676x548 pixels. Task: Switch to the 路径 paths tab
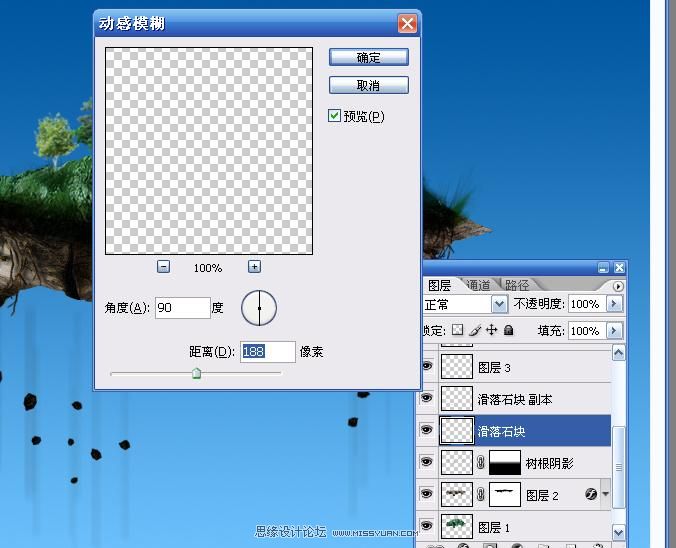[517, 285]
